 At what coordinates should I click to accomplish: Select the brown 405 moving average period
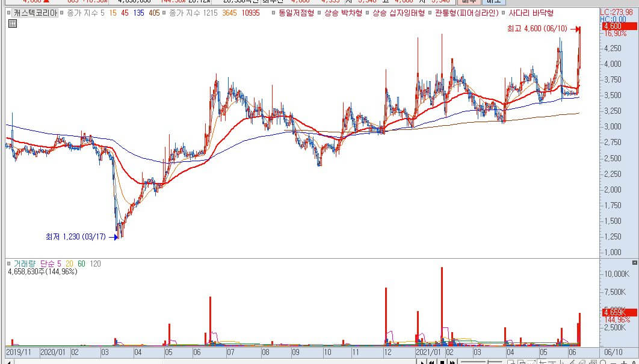tap(155, 13)
